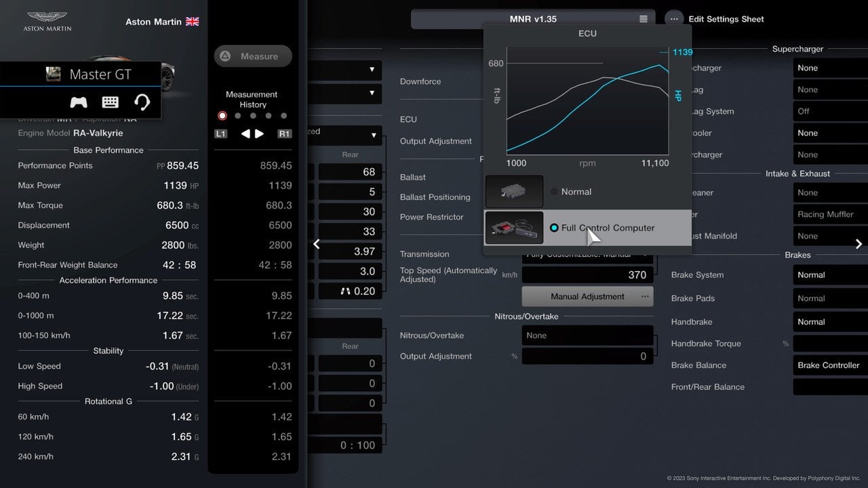This screenshot has height=488, width=868.
Task: Click the Weight 2800 lbs value
Action: pos(180,245)
